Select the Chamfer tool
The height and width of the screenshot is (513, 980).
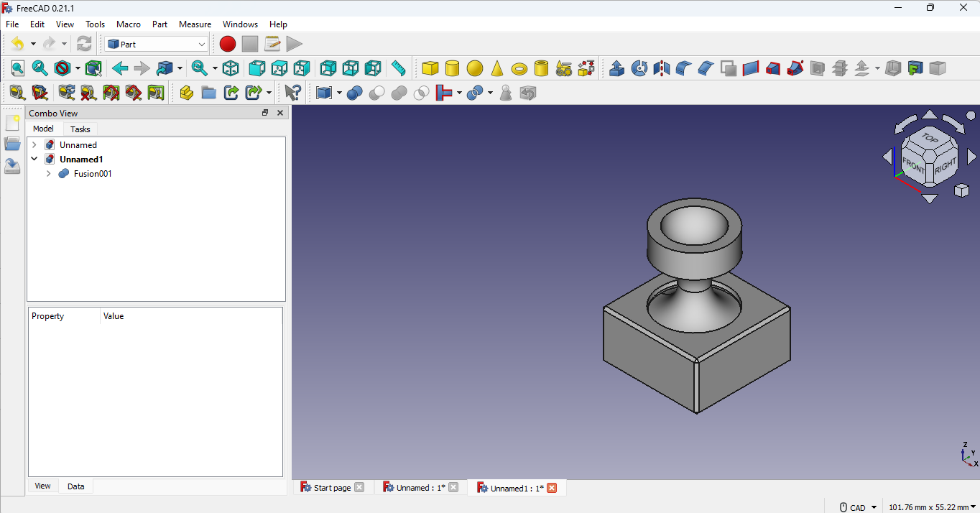[706, 68]
